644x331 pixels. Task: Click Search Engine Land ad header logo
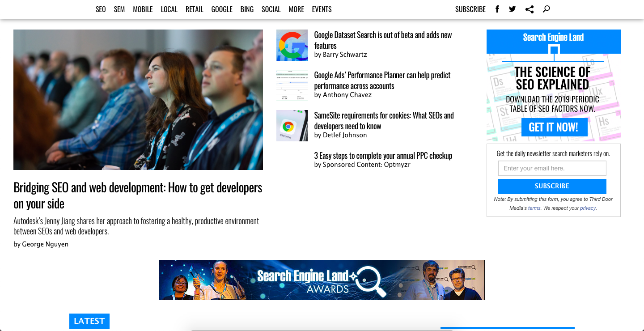(x=554, y=37)
